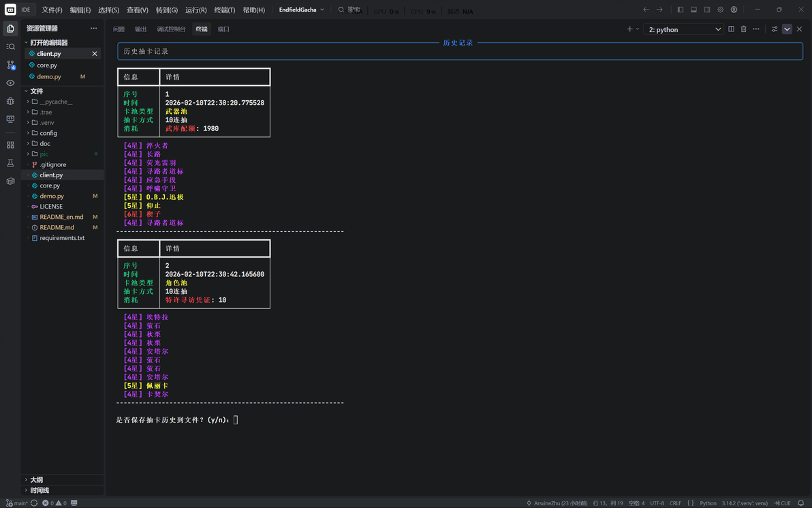The height and width of the screenshot is (508, 812).
Task: Open the 编辑(E) menu
Action: click(80, 10)
